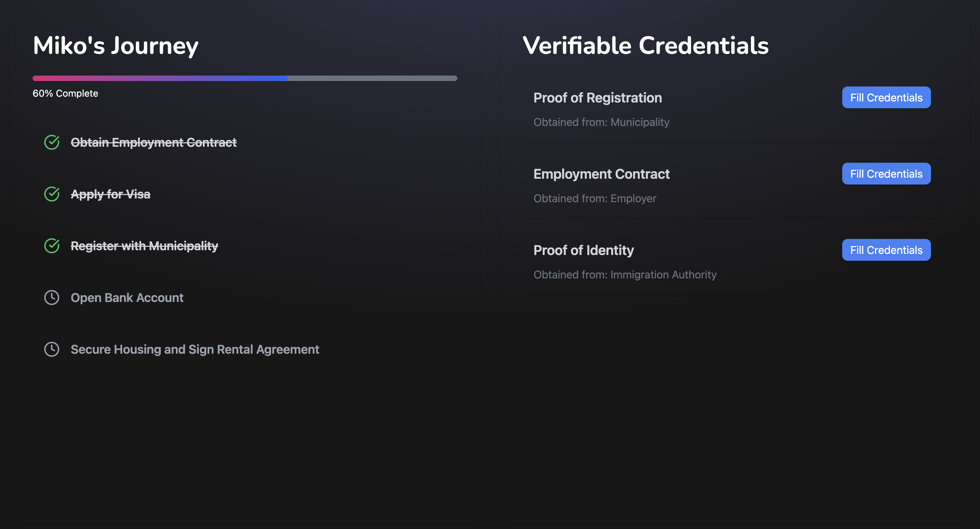Viewport: 980px width, 529px height.
Task: Click clock icon for Secure Housing step
Action: coord(52,349)
